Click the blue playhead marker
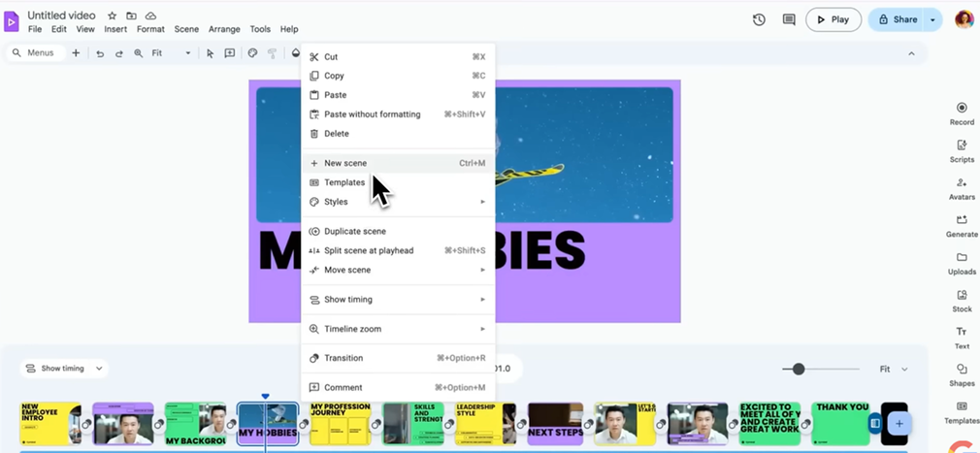 point(265,396)
